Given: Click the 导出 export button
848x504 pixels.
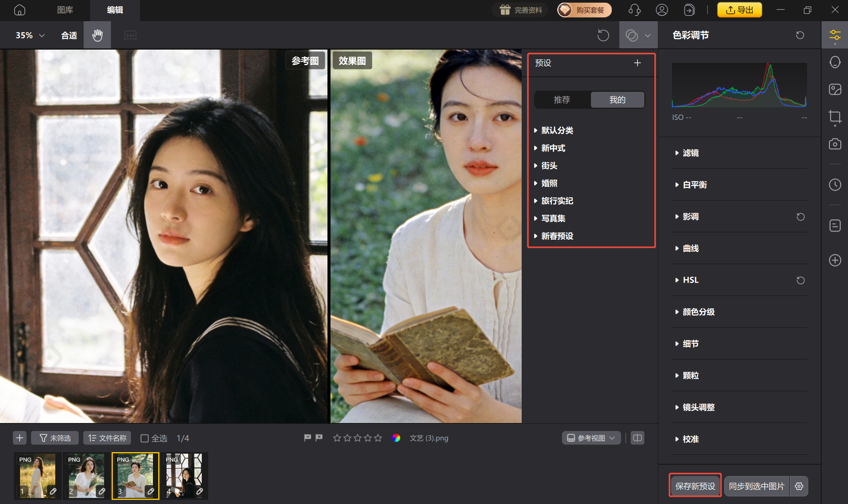Looking at the screenshot, I should tap(739, 10).
